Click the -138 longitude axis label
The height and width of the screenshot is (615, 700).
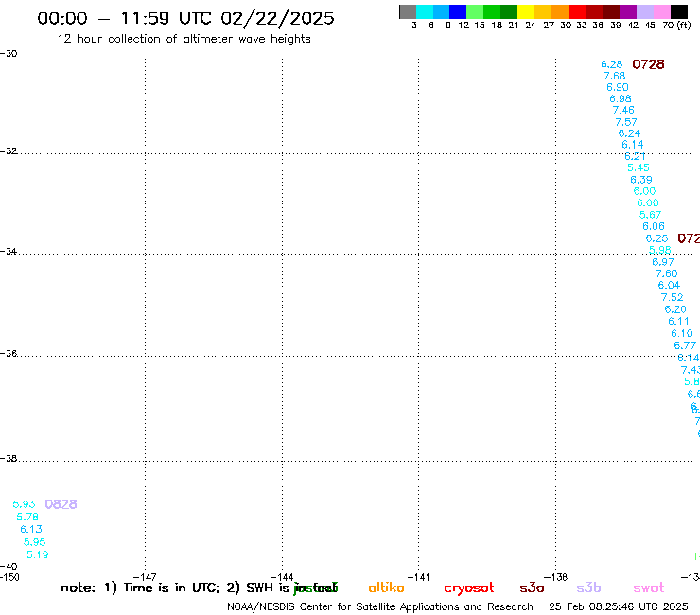(x=555, y=577)
